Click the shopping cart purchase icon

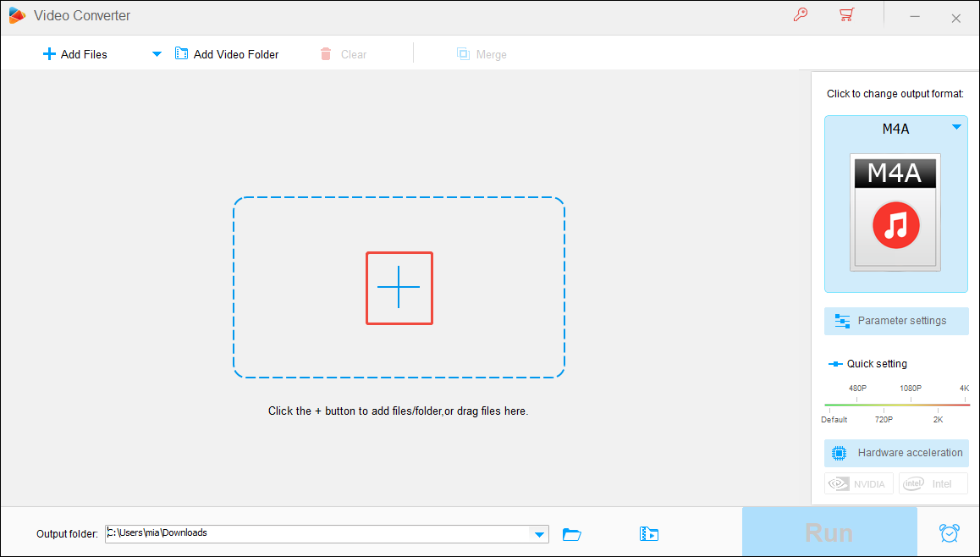[846, 14]
